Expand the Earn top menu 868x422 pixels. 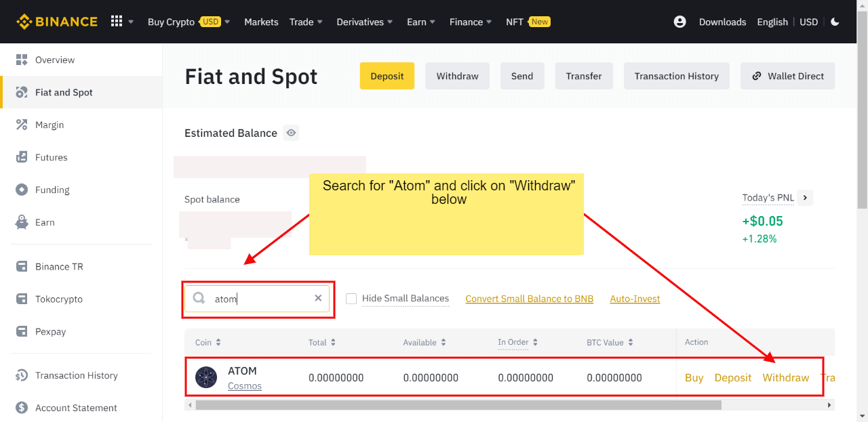pos(421,22)
